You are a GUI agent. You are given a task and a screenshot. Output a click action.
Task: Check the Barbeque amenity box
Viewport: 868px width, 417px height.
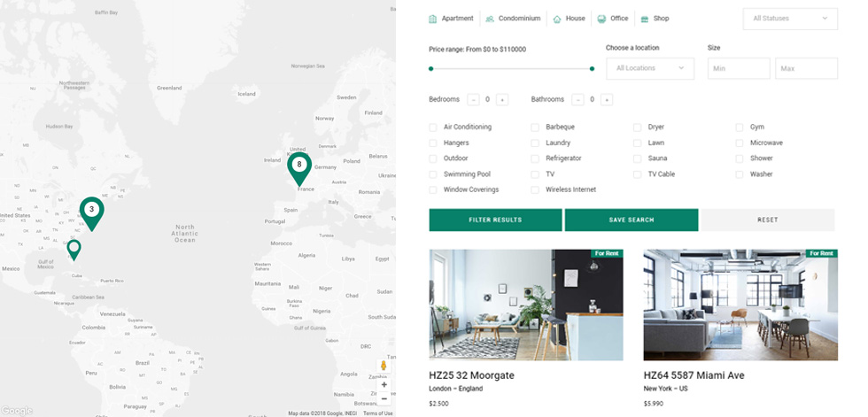click(x=535, y=127)
